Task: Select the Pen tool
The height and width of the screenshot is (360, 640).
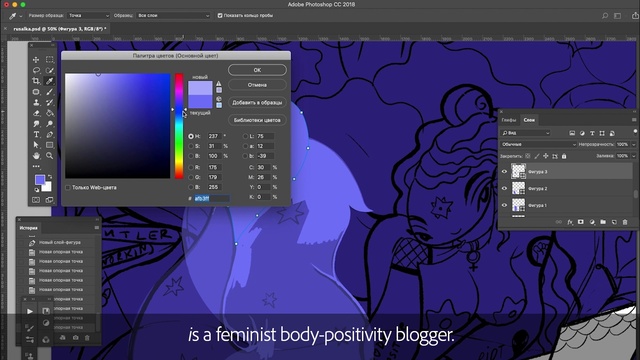Action: tap(49, 134)
